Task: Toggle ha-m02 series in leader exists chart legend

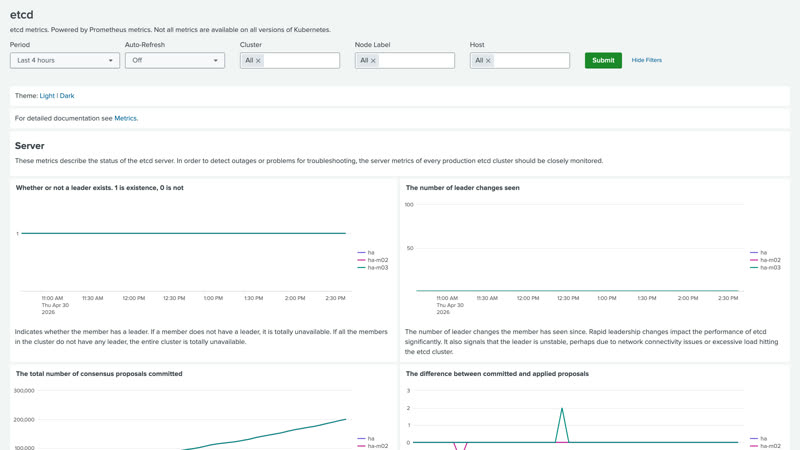Action: [373, 260]
